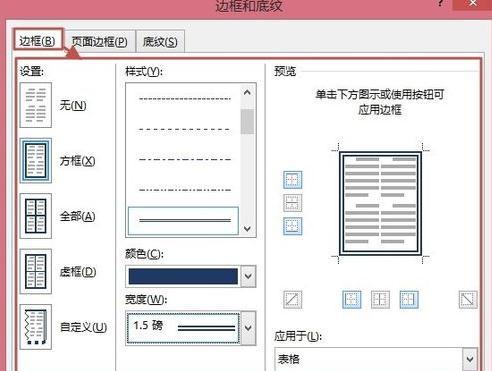
Task: Toggle the diagonal up border button
Action: 293,299
